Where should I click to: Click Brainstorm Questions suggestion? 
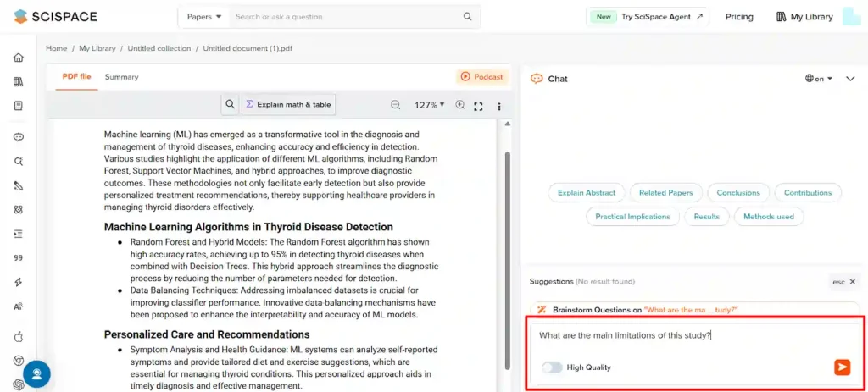(695, 310)
